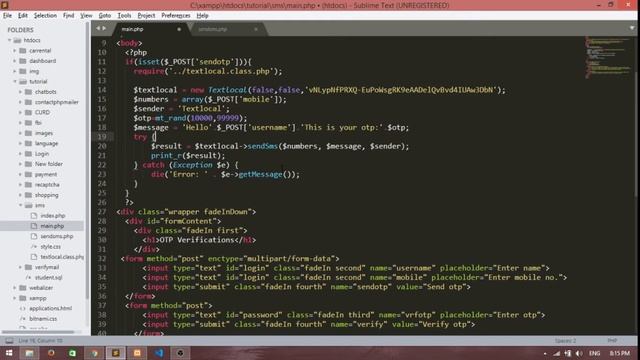Viewport: 640px width, 360px height.
Task: Open Sublime Text taskbar icon
Action: pyautogui.click(x=116, y=353)
